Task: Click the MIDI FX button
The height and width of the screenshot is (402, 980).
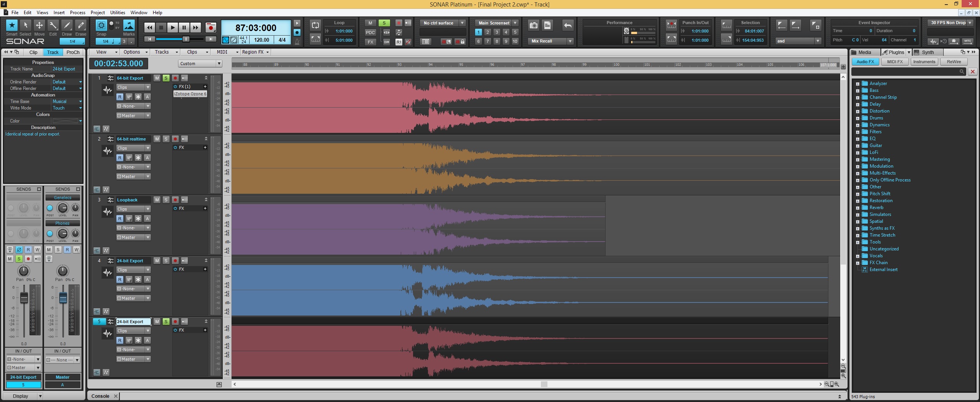Action: point(895,62)
